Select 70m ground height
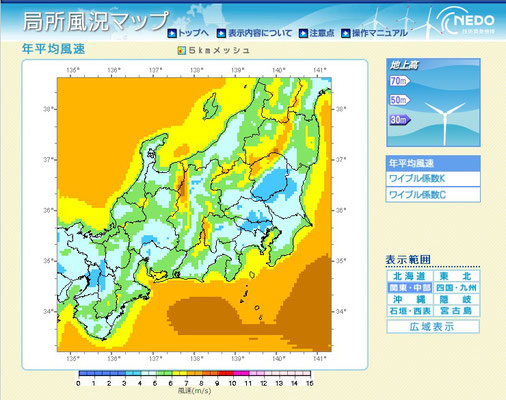 tap(399, 81)
